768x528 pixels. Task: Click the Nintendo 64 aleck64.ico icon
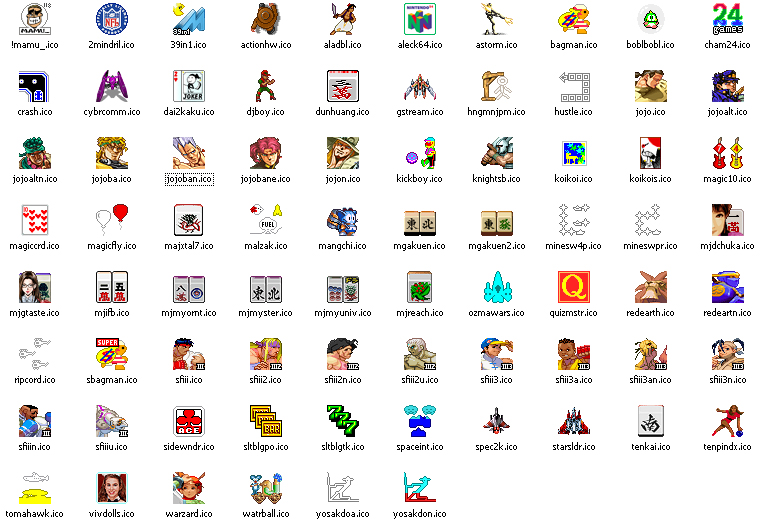click(x=420, y=19)
